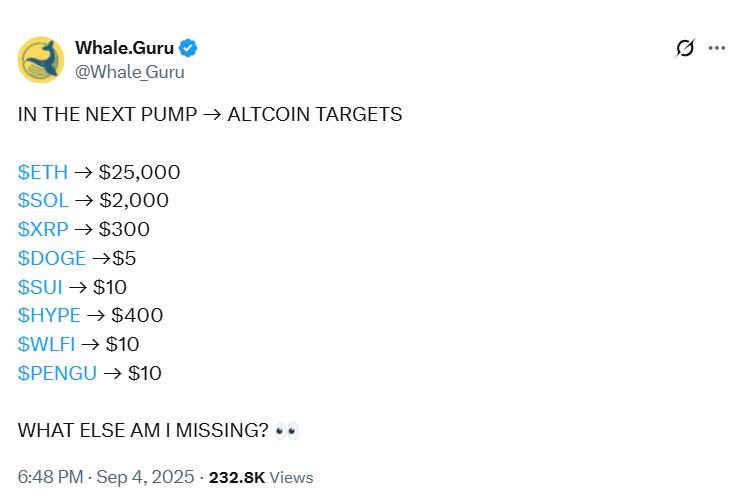
Task: Click the eyes emoji in the post
Action: (287, 431)
